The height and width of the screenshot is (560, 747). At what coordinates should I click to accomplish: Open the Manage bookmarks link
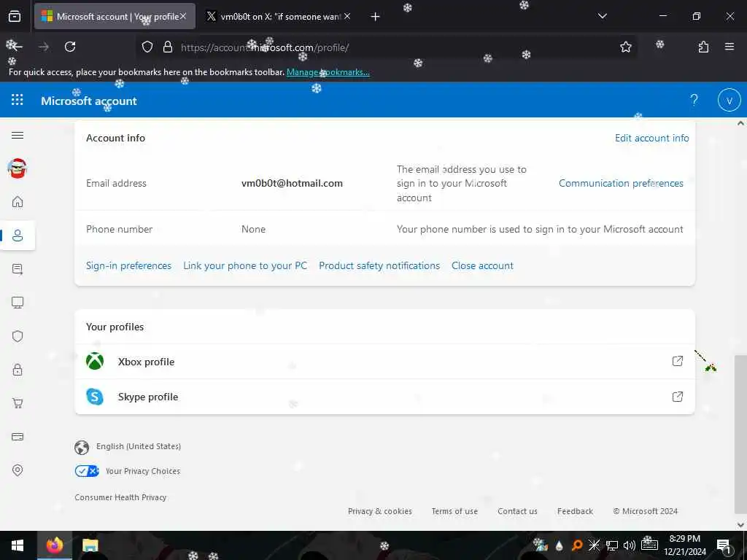tap(328, 72)
